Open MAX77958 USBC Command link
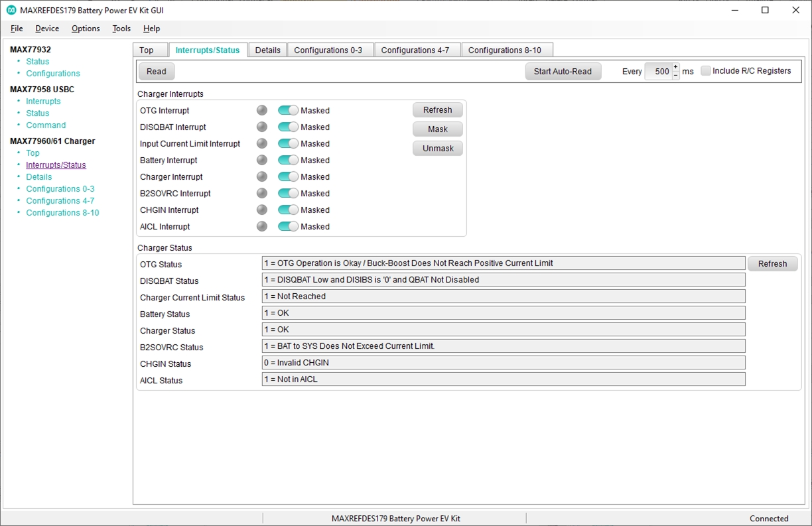Image resolution: width=812 pixels, height=526 pixels. point(46,125)
